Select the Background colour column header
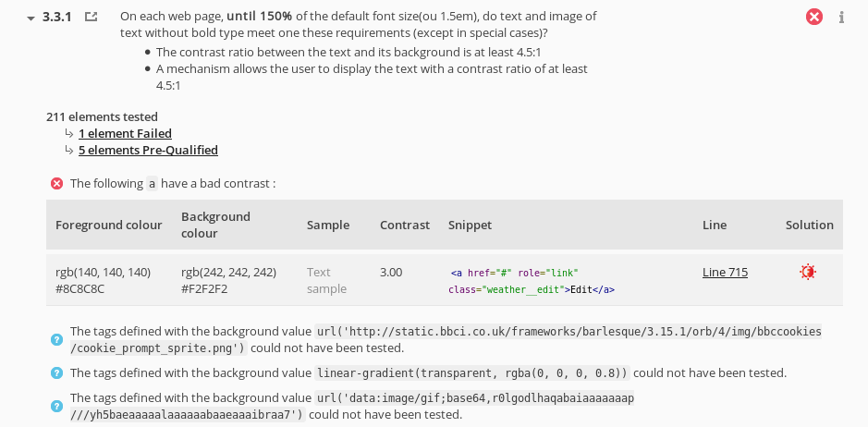The height and width of the screenshot is (427, 868). click(215, 225)
